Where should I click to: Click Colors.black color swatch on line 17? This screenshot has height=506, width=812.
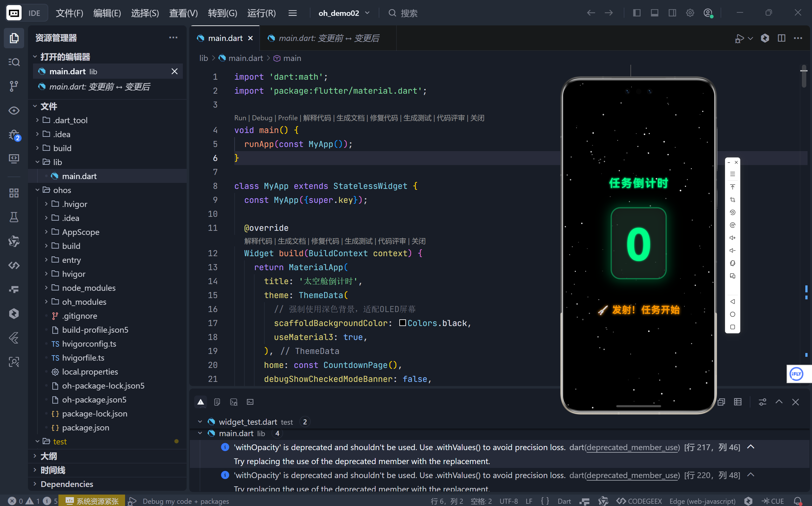pyautogui.click(x=403, y=323)
